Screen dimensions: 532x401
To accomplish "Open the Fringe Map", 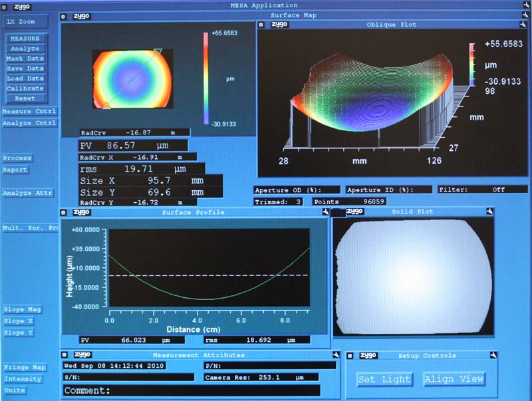I will pyautogui.click(x=25, y=367).
